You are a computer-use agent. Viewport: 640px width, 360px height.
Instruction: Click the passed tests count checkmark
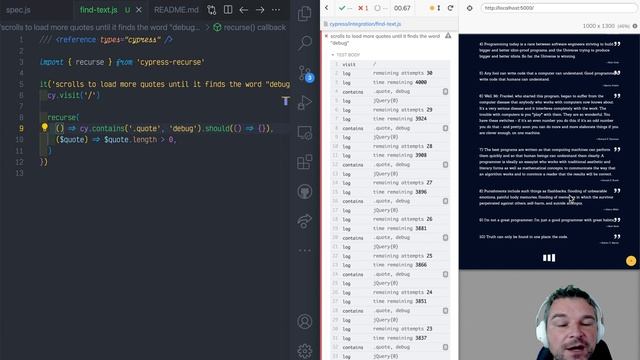click(344, 8)
